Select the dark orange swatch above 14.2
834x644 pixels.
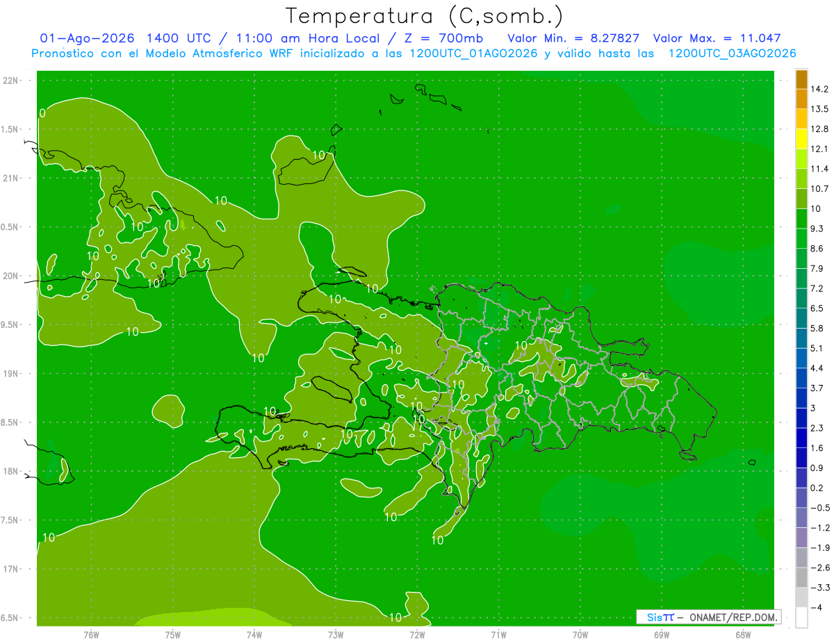tap(801, 79)
